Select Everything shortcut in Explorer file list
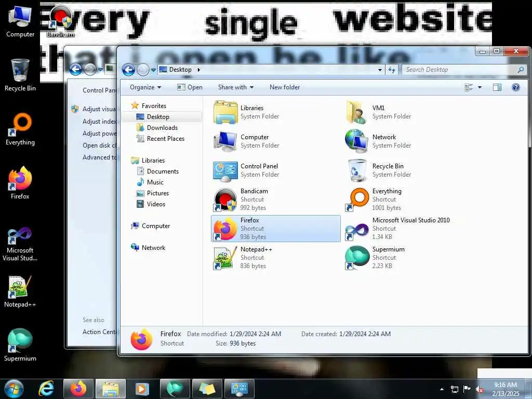This screenshot has width=532, height=399. pyautogui.click(x=357, y=200)
